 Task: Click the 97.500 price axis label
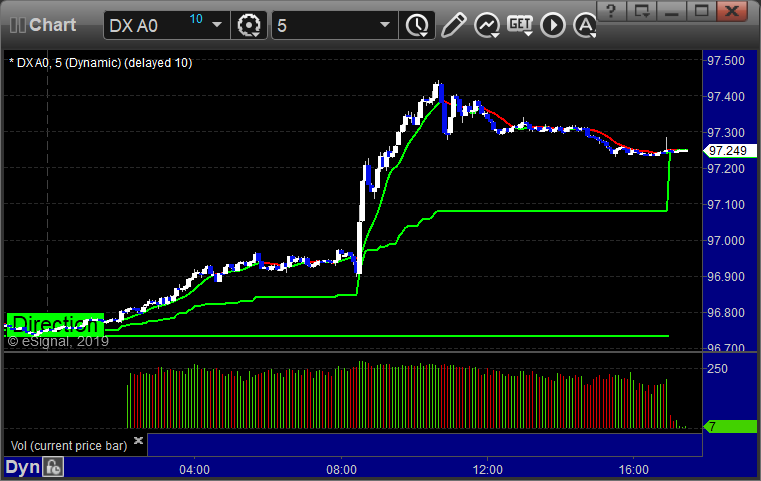point(726,61)
